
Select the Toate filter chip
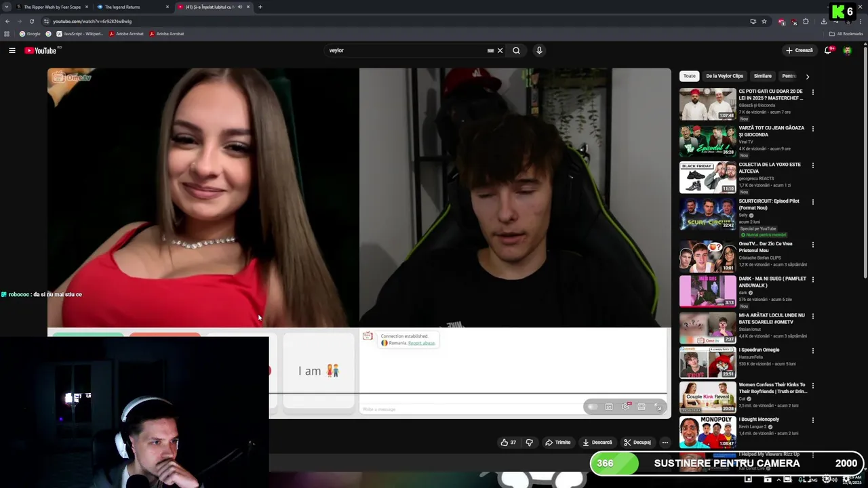click(690, 76)
